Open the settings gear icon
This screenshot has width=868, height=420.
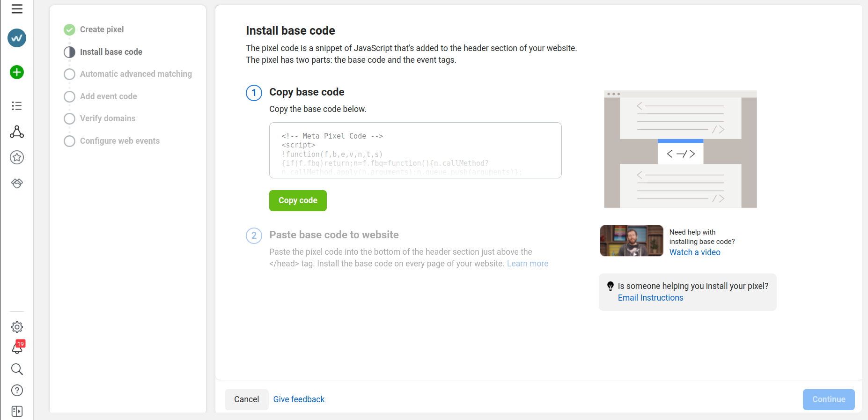tap(17, 327)
